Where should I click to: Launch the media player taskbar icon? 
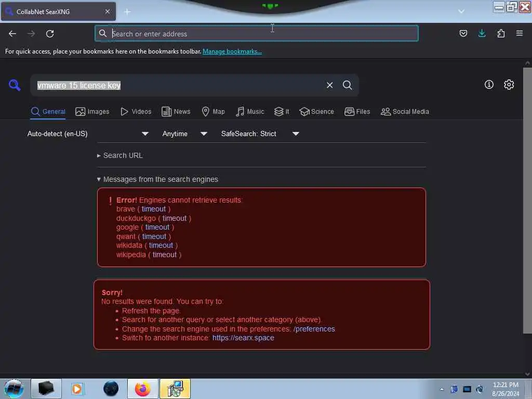[77, 389]
